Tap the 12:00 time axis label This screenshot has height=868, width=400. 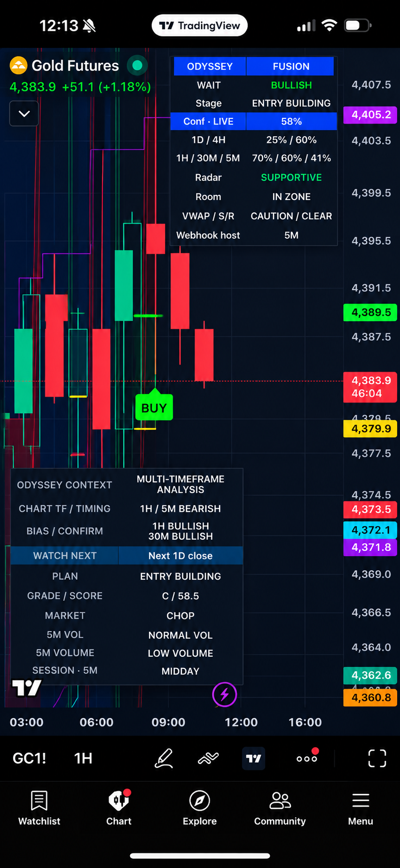pos(241,722)
